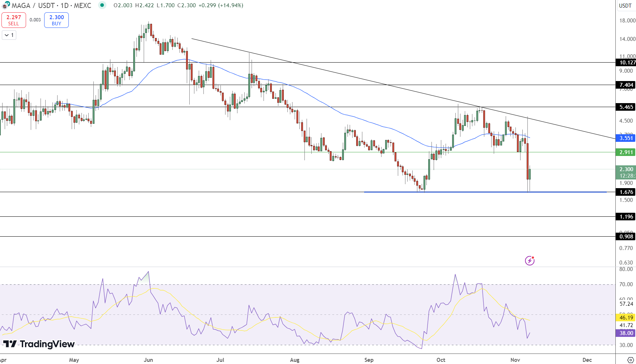
Task: Click the MAGA / USDT symbol title
Action: pyautogui.click(x=33, y=5)
